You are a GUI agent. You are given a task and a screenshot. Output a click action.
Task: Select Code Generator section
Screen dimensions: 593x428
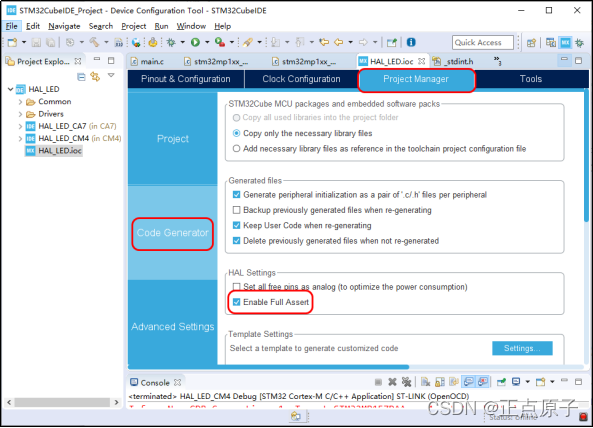point(173,233)
